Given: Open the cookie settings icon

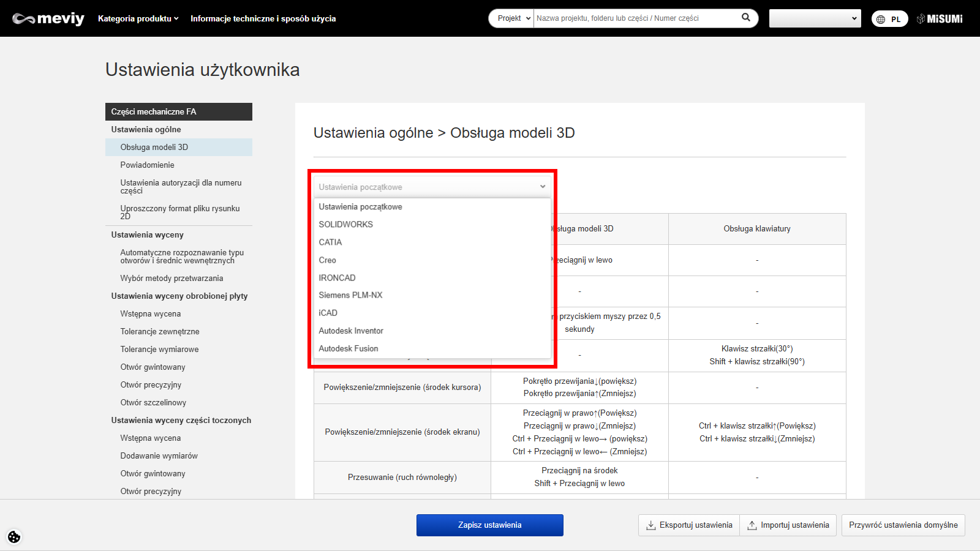Looking at the screenshot, I should (x=14, y=537).
